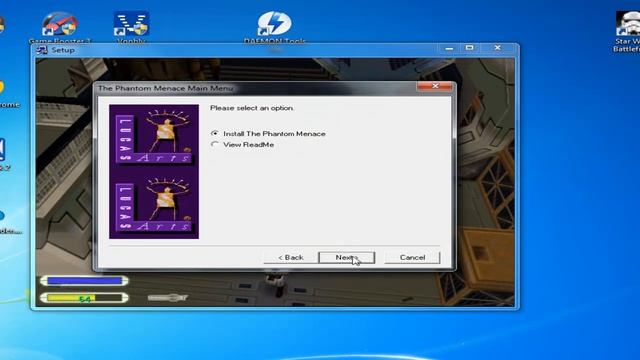
Task: Click the blue bar in Setup background
Action: [84, 281]
